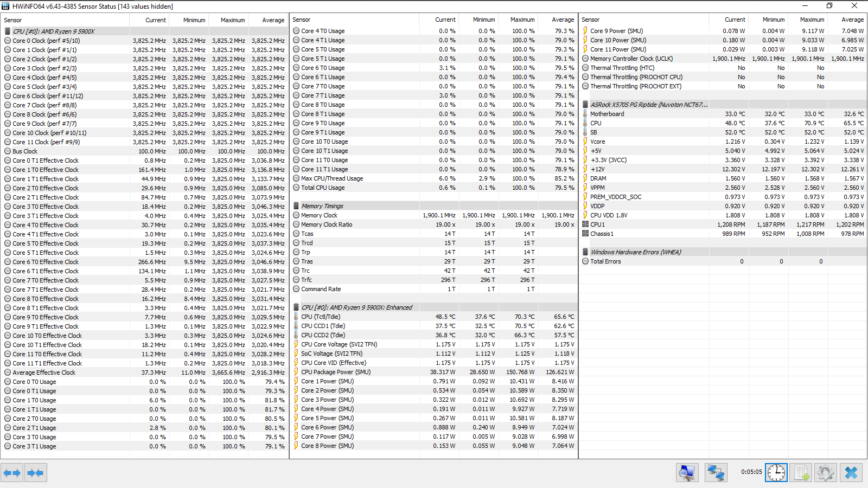Select the Trfc row label
The height and width of the screenshot is (488, 868).
click(307, 280)
